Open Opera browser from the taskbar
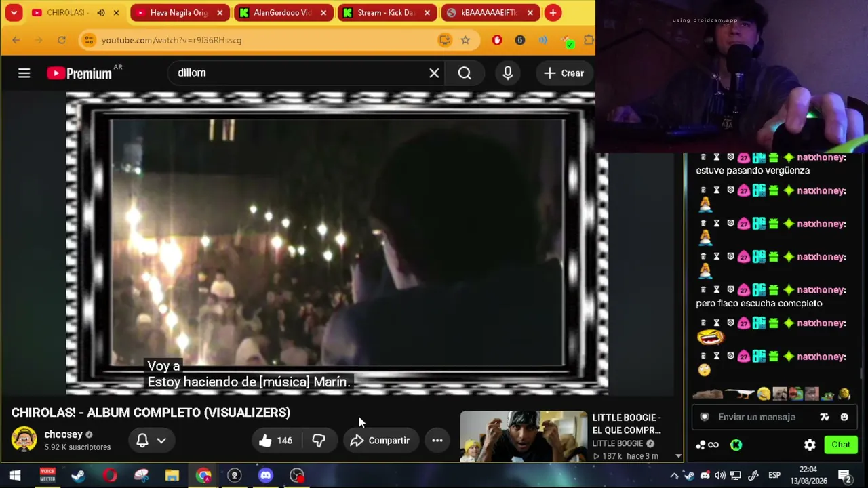The image size is (868, 488). coord(110,475)
